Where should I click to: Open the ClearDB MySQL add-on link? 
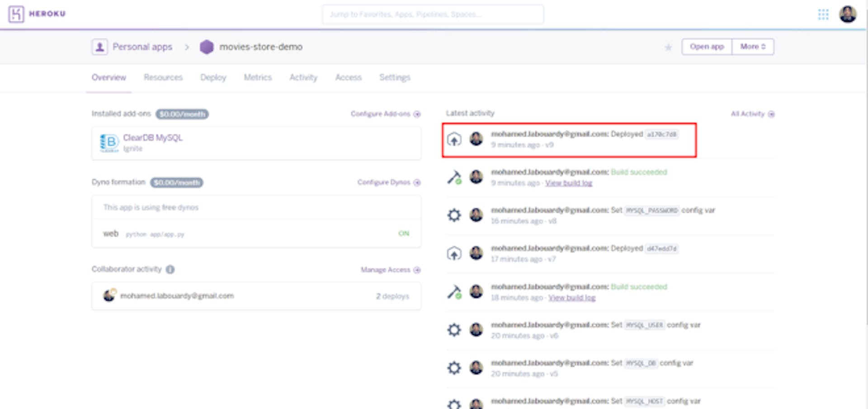coord(153,138)
